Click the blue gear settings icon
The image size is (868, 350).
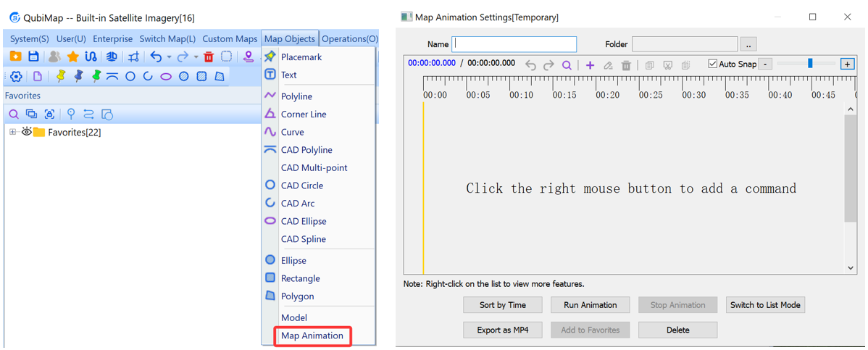point(16,76)
